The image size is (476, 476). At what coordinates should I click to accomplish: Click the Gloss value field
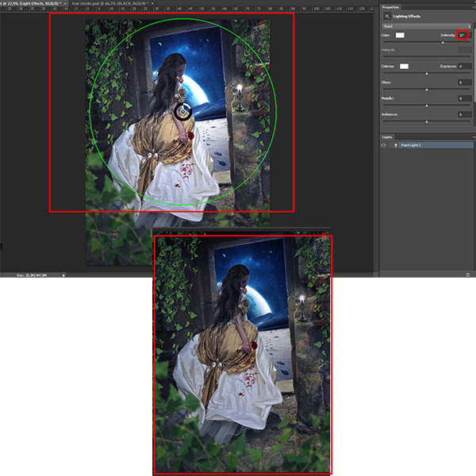pyautogui.click(x=464, y=83)
